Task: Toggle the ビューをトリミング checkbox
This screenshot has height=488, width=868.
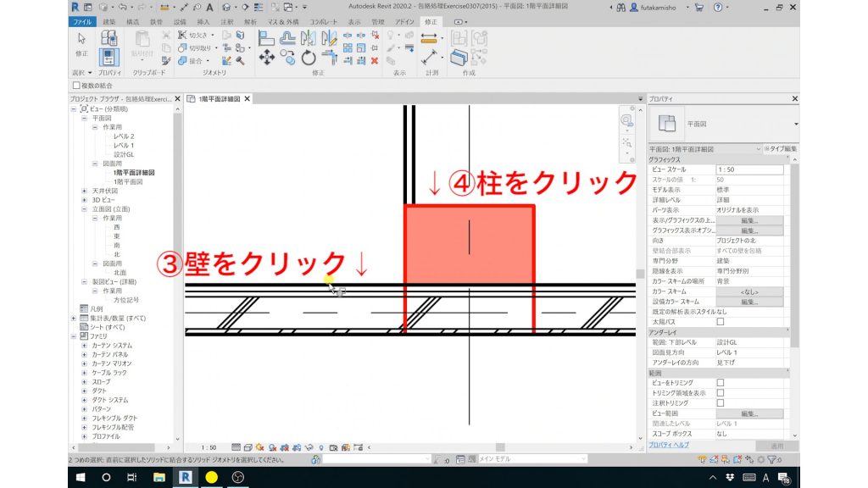Action: pyautogui.click(x=721, y=383)
